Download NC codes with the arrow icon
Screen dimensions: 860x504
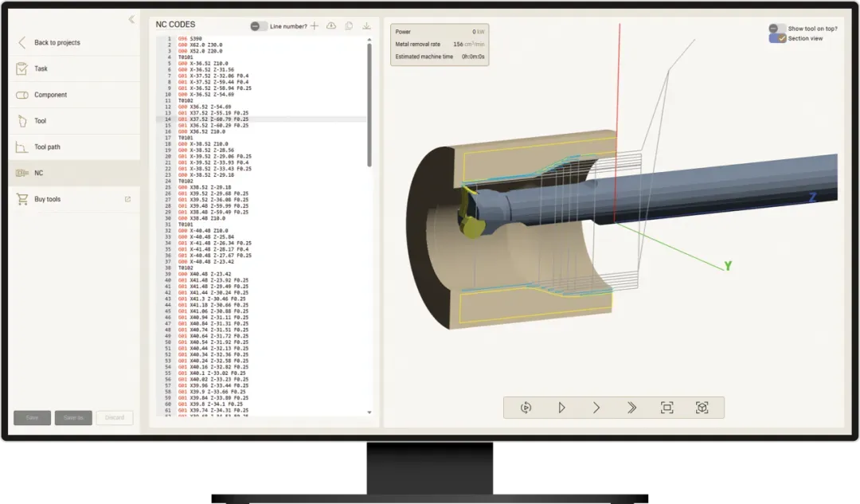pyautogui.click(x=366, y=25)
